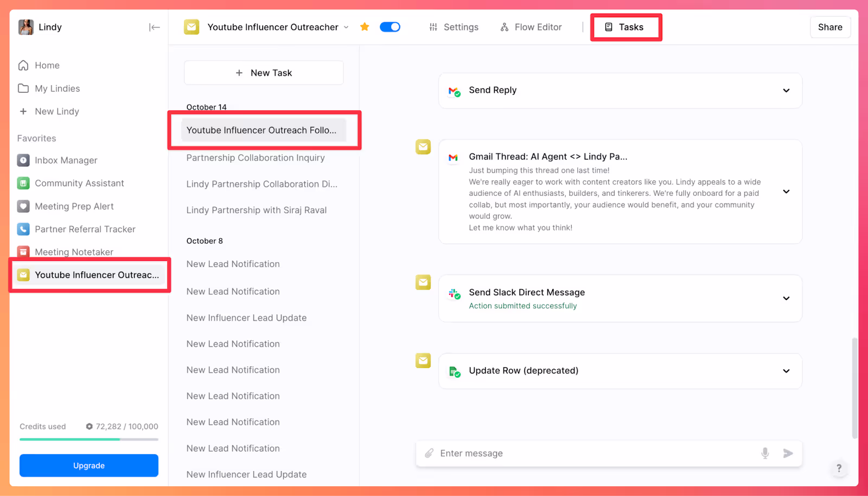Unfavorite with the yellow star icon
This screenshot has width=868, height=496.
365,27
